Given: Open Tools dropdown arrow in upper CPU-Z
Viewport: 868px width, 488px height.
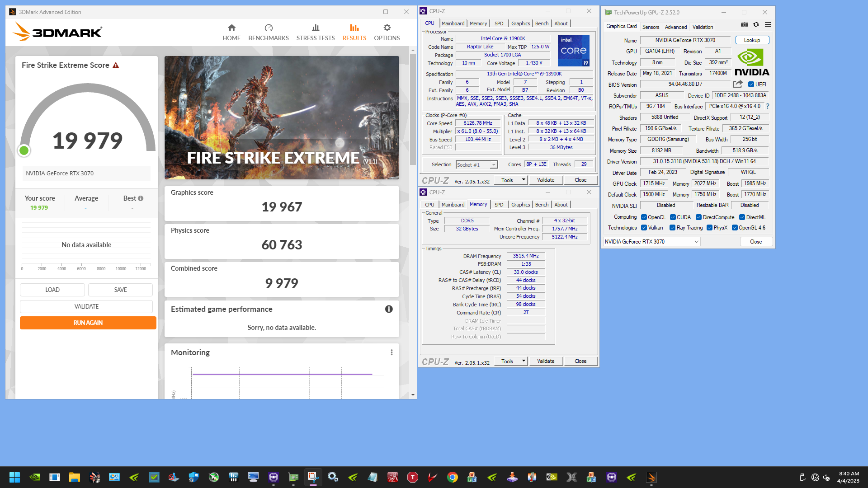Looking at the screenshot, I should coord(524,180).
